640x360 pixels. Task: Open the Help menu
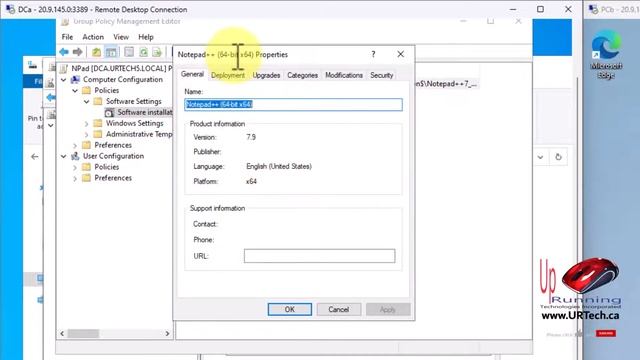pyautogui.click(x=146, y=37)
